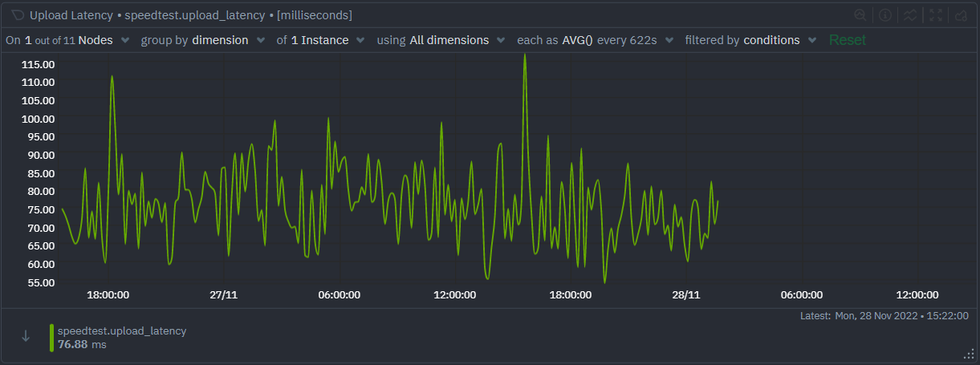
Task: Expand chart to fullscreen
Action: pos(935,15)
